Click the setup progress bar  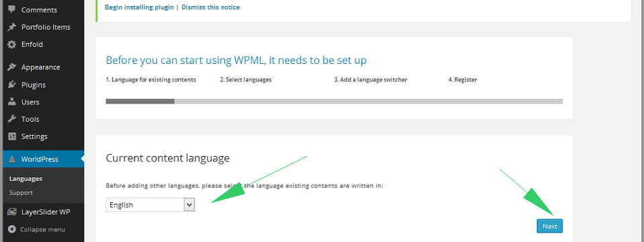coord(334,101)
